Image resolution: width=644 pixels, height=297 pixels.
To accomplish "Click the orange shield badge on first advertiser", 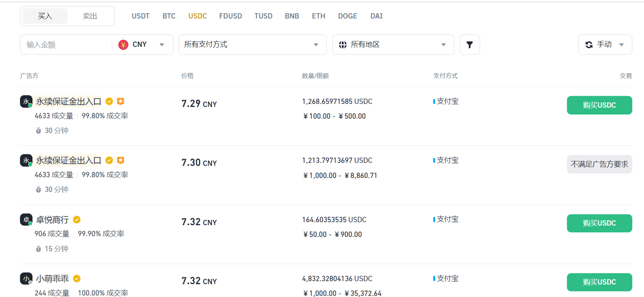I will pos(120,101).
